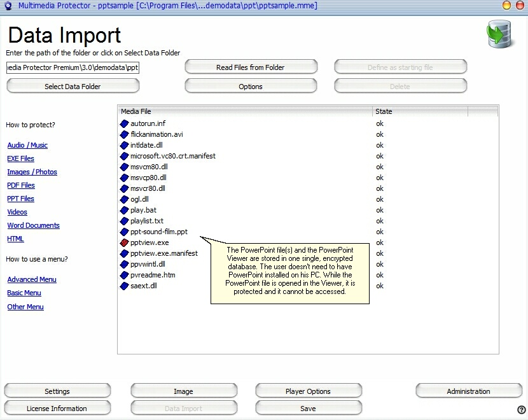
Task: Switch to the Player Options section
Action: click(308, 391)
